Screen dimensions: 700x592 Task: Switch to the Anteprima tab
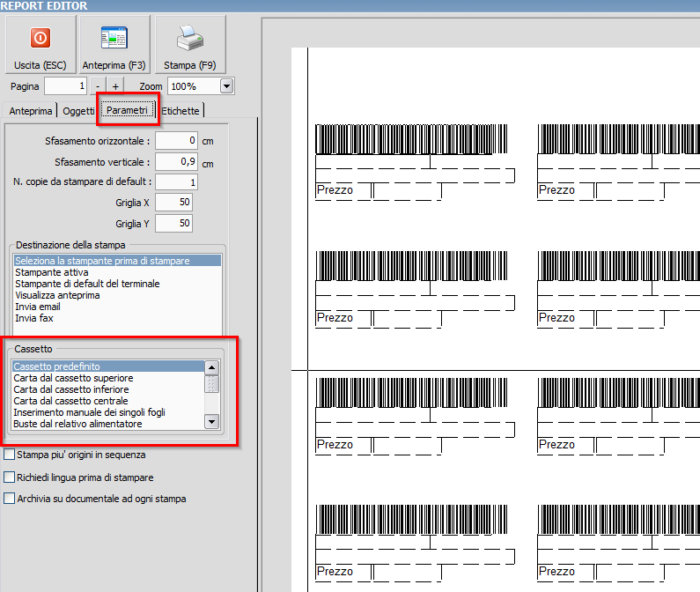coord(30,111)
